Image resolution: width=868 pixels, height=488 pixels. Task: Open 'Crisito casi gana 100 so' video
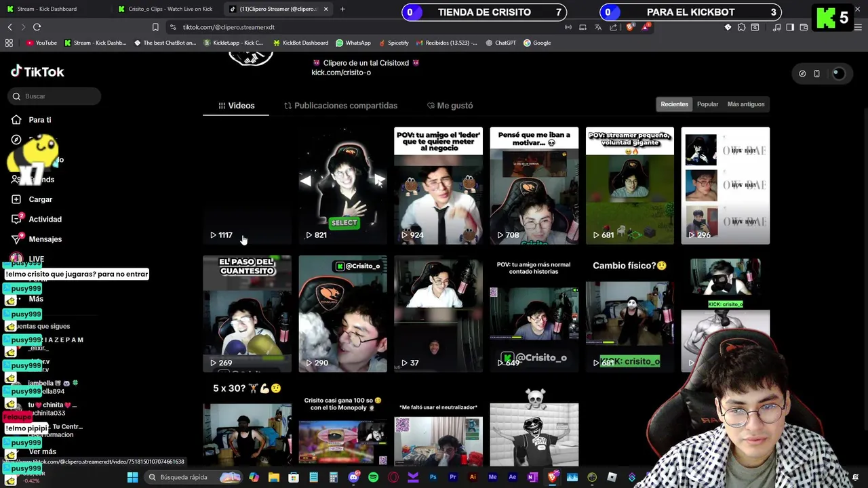[342, 426]
